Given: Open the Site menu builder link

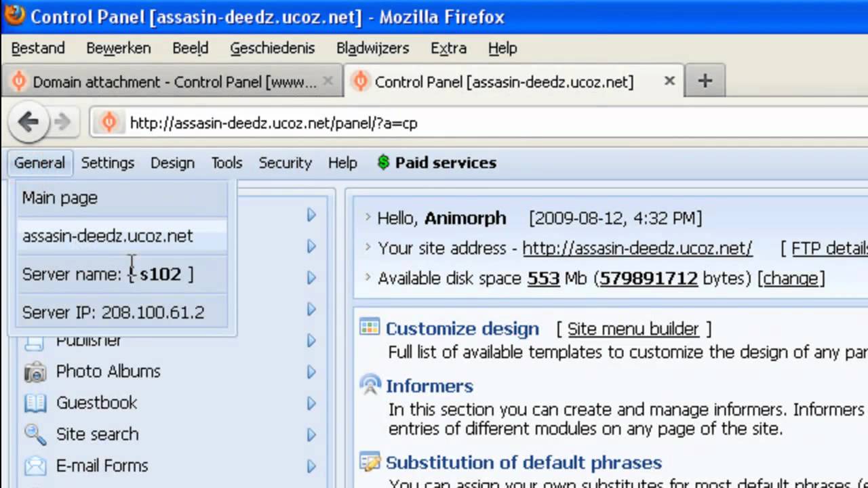Looking at the screenshot, I should point(633,329).
